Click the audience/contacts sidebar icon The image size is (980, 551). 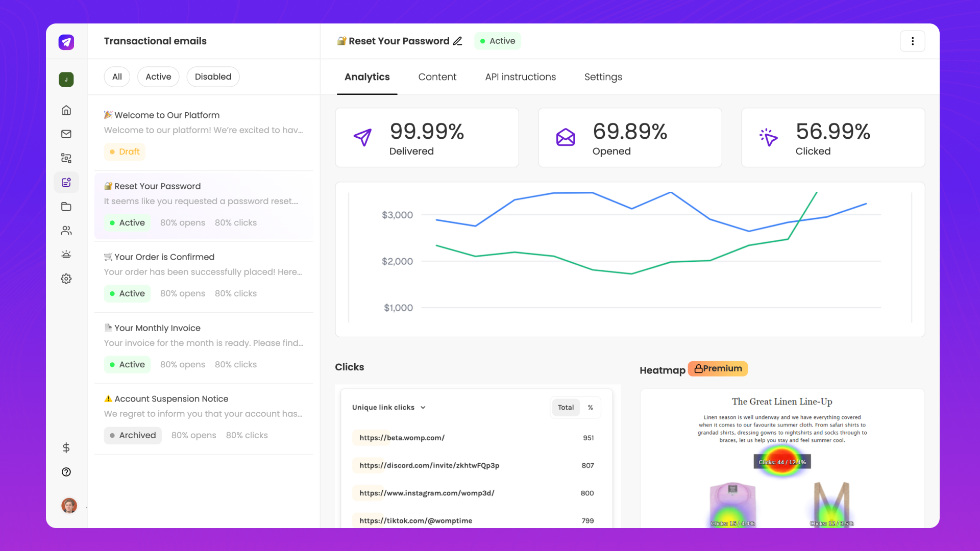point(67,231)
